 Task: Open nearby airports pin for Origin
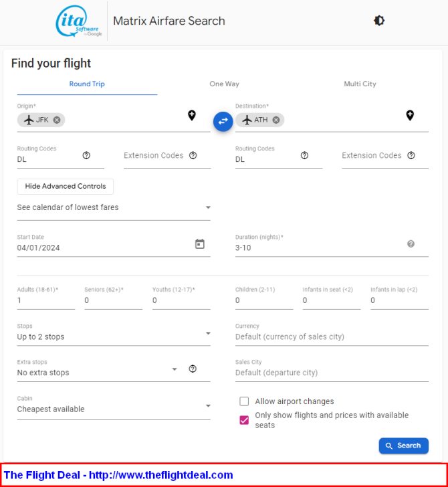[192, 115]
